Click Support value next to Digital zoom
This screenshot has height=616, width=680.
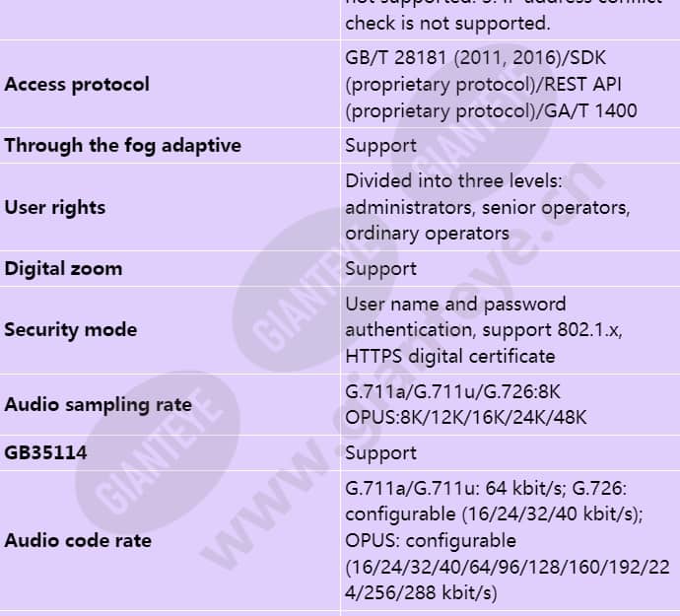tap(380, 268)
